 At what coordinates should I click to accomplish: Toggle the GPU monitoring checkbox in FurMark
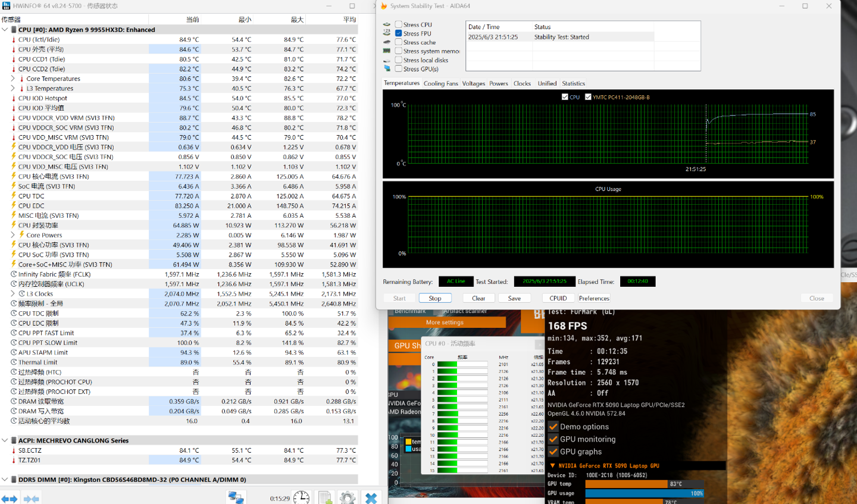(x=553, y=439)
